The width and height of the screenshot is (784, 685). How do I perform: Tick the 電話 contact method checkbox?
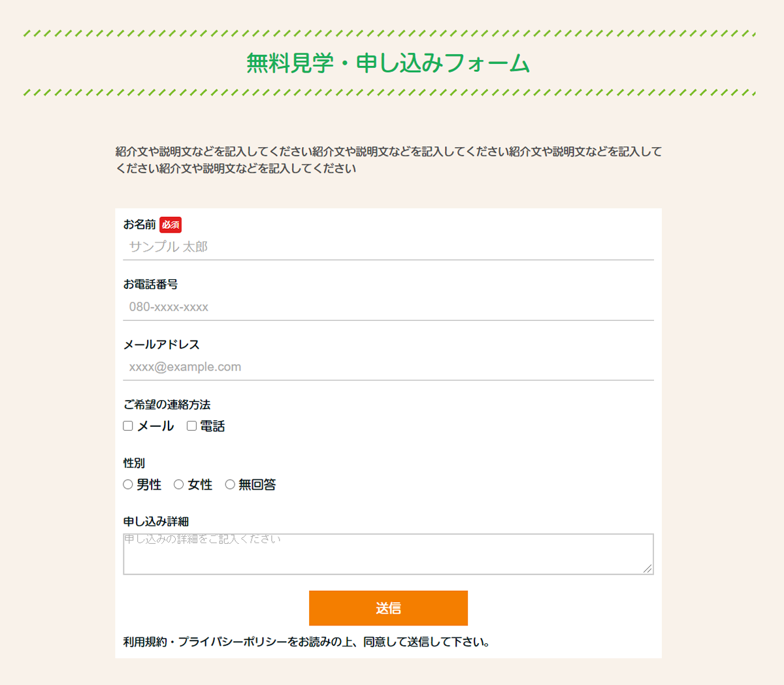point(191,426)
